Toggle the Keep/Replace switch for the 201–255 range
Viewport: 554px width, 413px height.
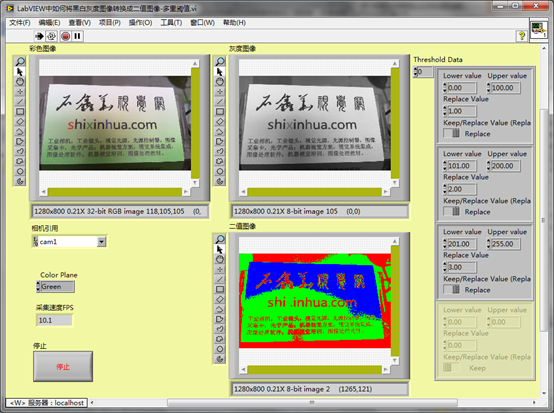[x=452, y=289]
